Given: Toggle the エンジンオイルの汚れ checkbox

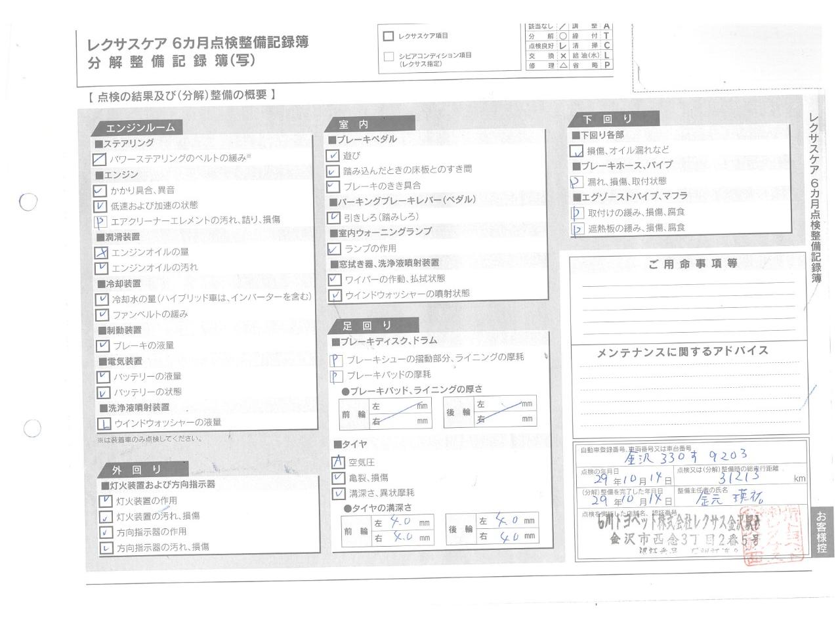Looking at the screenshot, I should pos(101,268).
